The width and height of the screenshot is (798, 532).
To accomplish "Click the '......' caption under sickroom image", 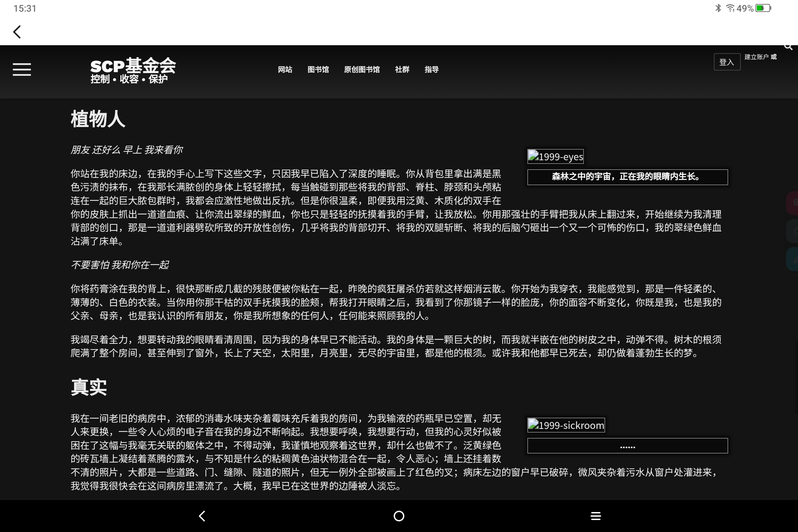I will tap(627, 446).
